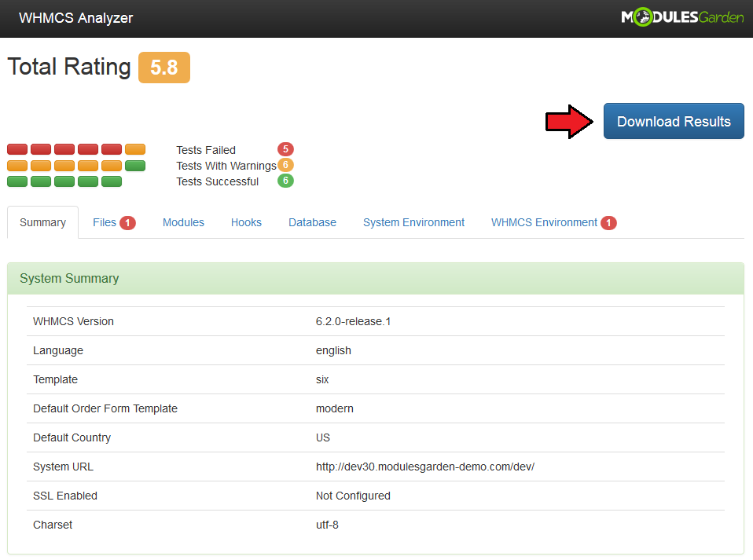Click the Default Order Form Template label

[x=105, y=409]
